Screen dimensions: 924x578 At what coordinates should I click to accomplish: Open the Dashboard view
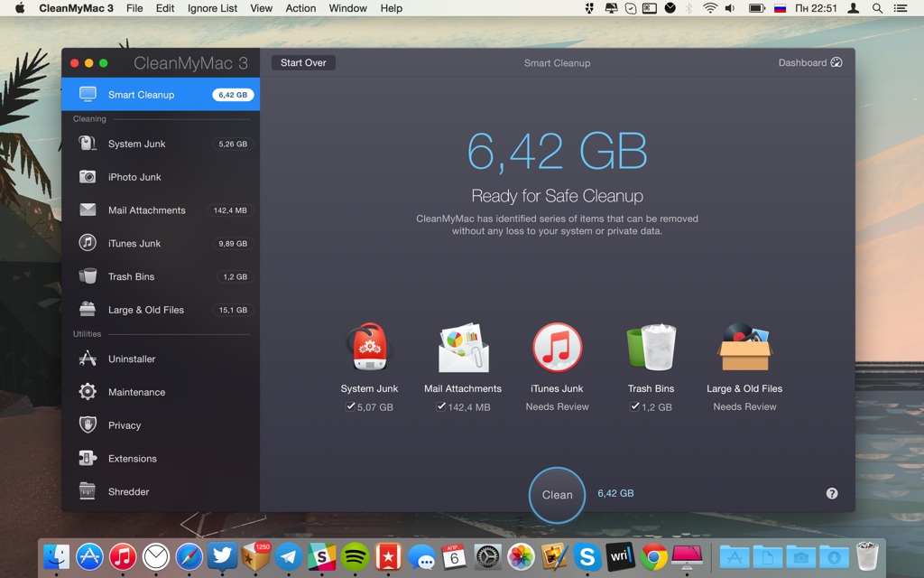(x=810, y=62)
